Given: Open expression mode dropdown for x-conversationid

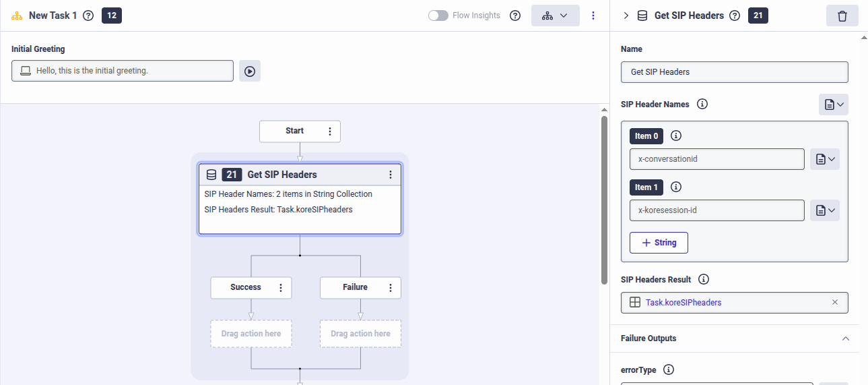Looking at the screenshot, I should pos(824,159).
